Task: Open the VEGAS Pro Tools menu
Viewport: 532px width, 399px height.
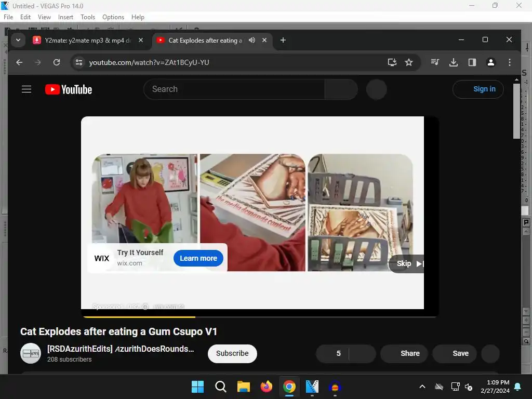Action: coord(88,17)
